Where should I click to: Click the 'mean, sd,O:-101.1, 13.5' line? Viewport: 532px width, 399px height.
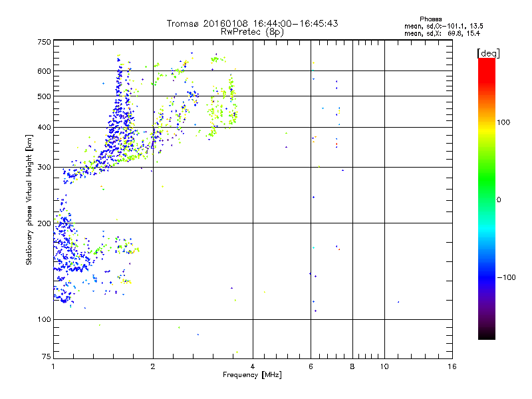point(444,26)
